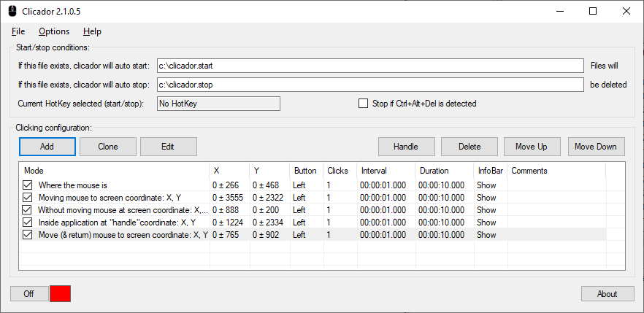Click the Move Down button

click(597, 147)
